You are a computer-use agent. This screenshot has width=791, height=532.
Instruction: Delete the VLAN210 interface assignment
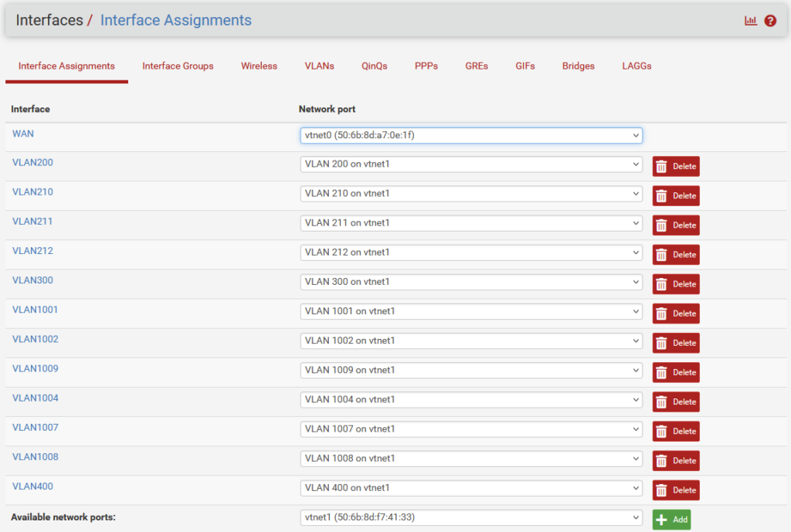point(676,196)
